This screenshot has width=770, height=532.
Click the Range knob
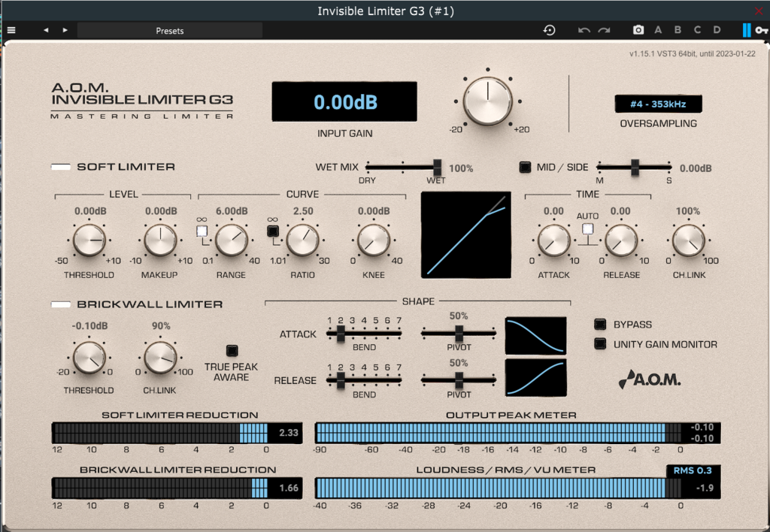(232, 240)
